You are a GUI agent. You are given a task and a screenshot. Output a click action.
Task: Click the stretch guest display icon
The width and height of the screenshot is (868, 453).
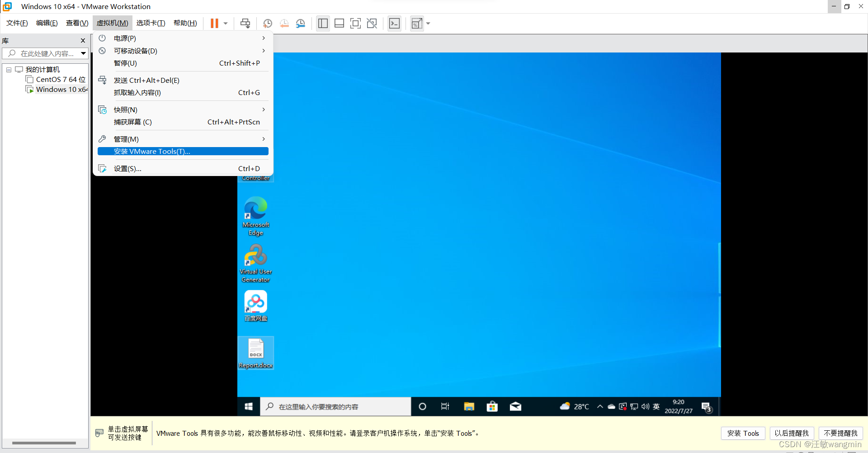(x=417, y=24)
